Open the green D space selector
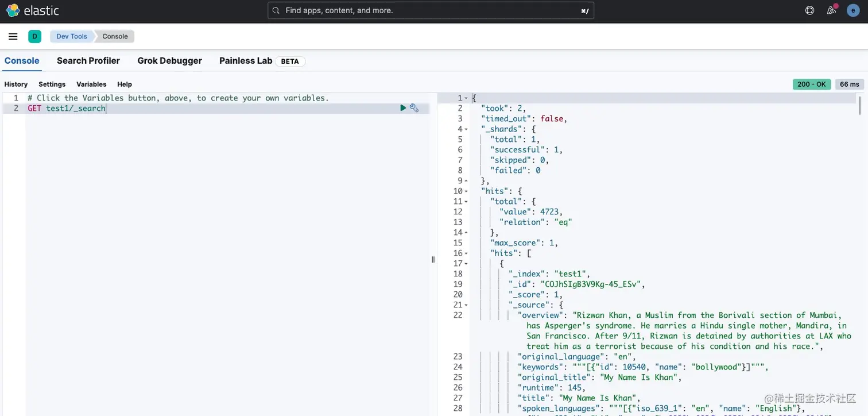868x416 pixels. (34, 36)
